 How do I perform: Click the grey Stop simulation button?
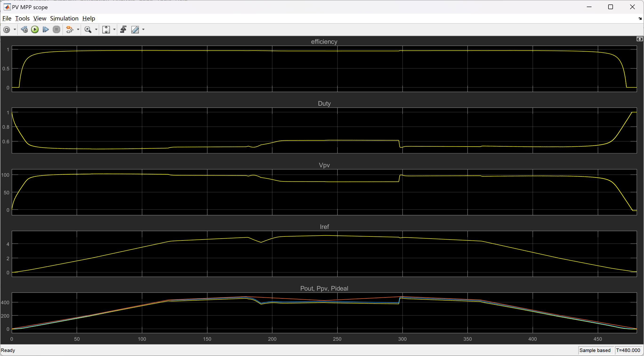56,30
